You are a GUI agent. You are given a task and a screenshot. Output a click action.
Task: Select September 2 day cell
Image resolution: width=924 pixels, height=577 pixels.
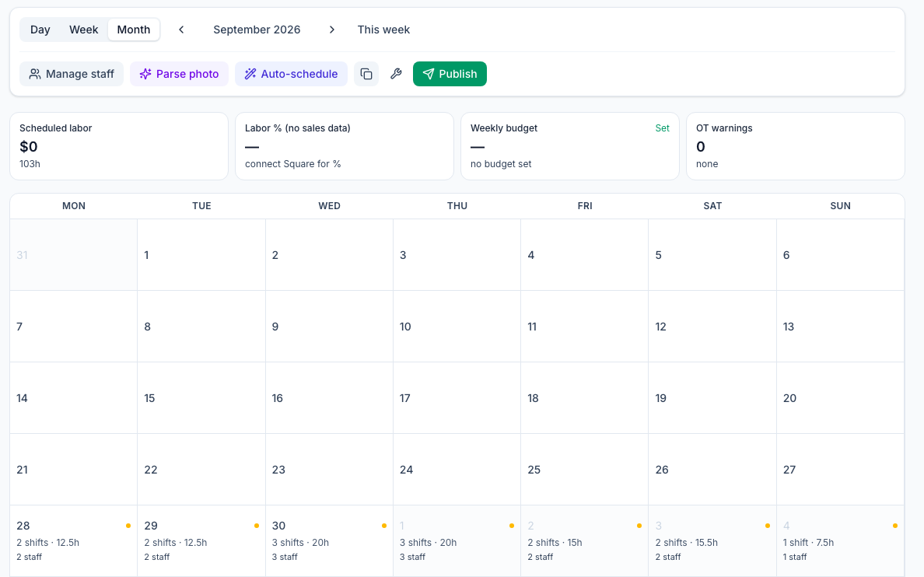330,255
